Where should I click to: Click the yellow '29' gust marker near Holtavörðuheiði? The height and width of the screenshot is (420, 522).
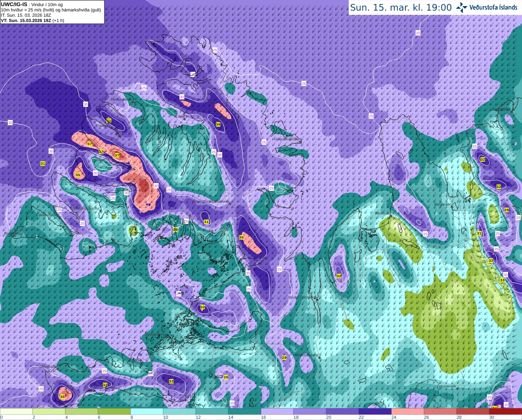point(284,358)
